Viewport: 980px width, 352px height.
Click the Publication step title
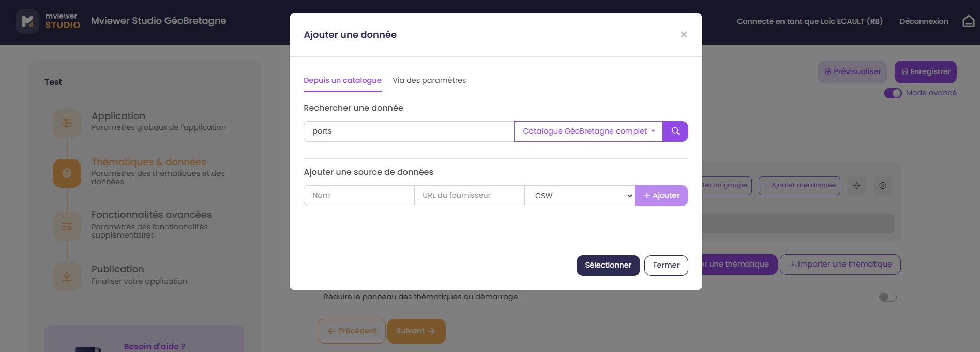[118, 269]
